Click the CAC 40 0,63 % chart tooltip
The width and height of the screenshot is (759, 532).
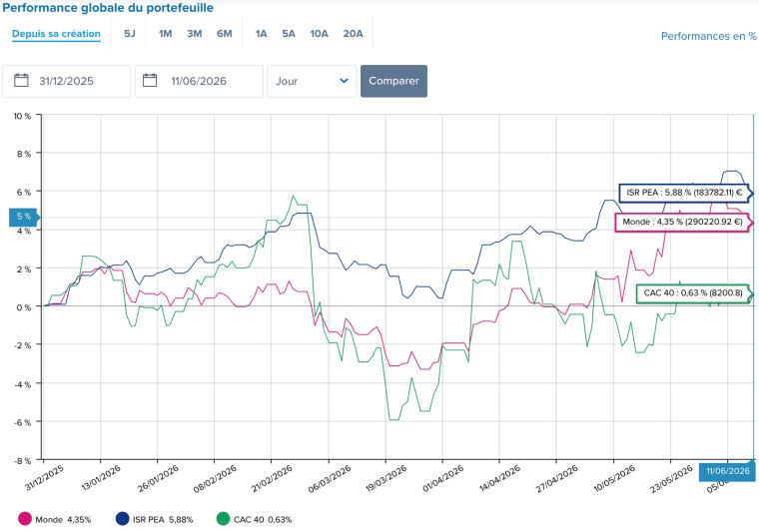coord(694,293)
